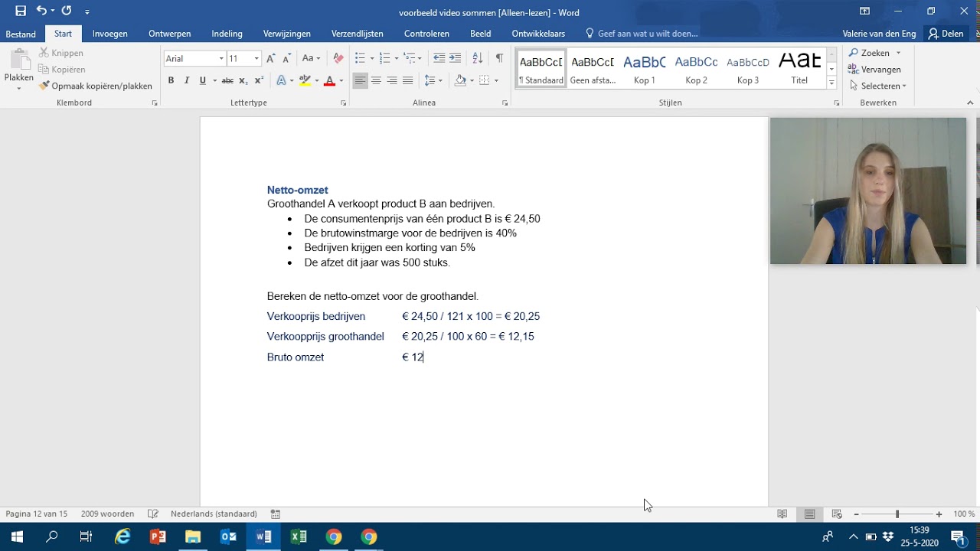Open the Windows Start menu
The width and height of the screenshot is (980, 551).
[17, 536]
